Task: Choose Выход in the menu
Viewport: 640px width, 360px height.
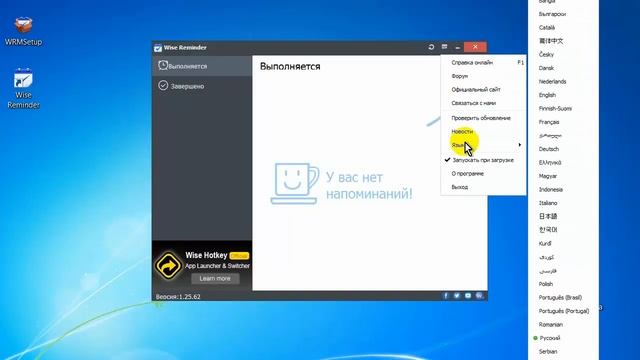Action: 483,187
